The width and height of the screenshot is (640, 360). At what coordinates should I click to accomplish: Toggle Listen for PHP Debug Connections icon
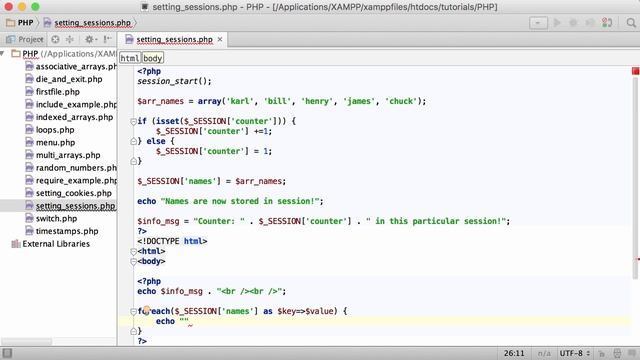click(x=607, y=23)
